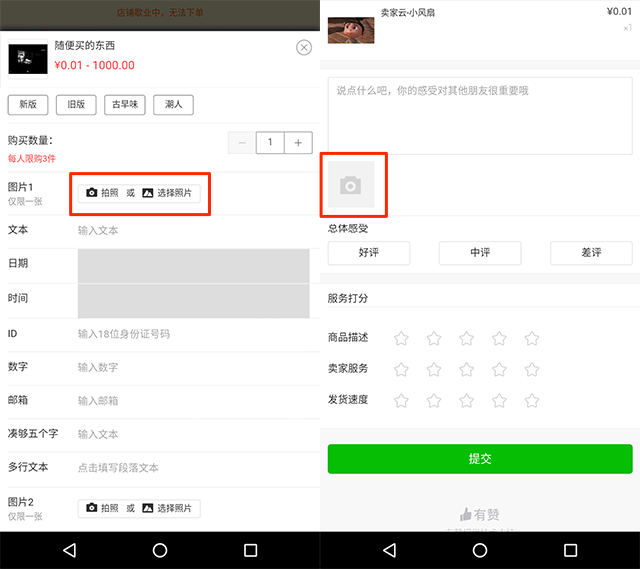Screen dimensions: 640x569
Task: Select the 新版 option
Action: (x=28, y=105)
